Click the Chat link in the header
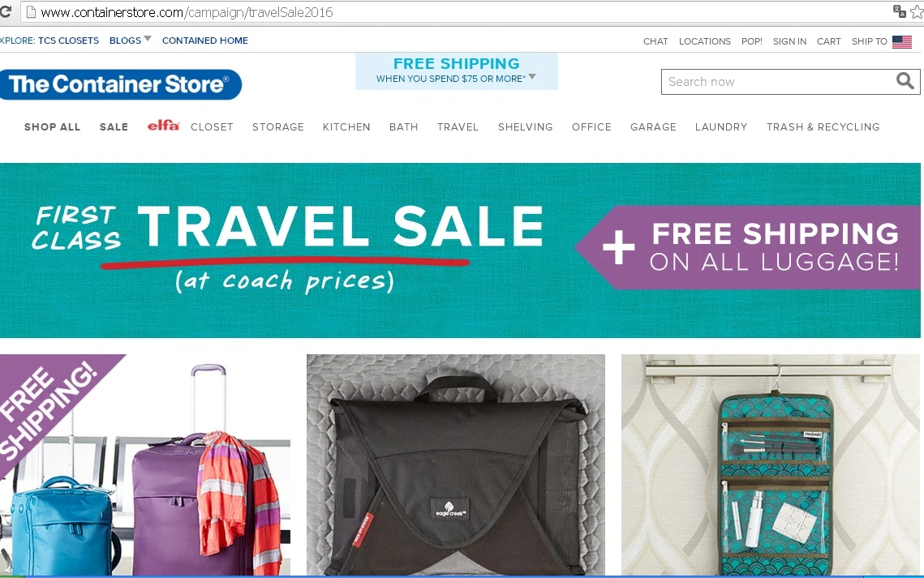The image size is (924, 578). pos(655,41)
